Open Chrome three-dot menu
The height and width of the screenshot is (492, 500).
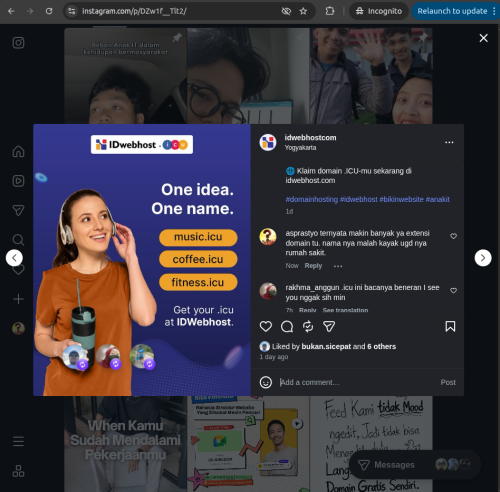point(494,11)
